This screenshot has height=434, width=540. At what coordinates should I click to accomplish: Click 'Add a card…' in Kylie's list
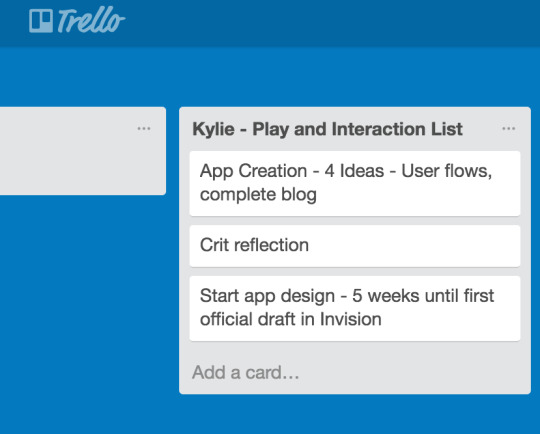(246, 372)
